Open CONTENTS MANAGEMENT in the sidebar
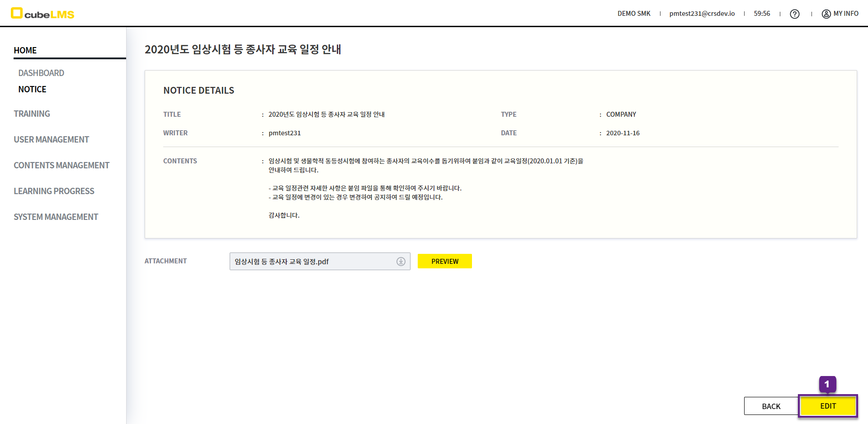Screen dimensions: 868x424 (61, 165)
